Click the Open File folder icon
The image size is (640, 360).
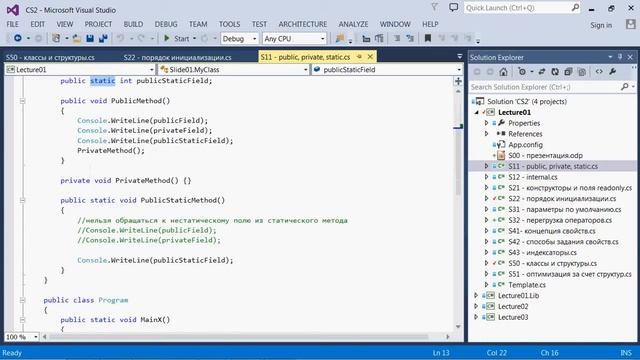(x=77, y=38)
